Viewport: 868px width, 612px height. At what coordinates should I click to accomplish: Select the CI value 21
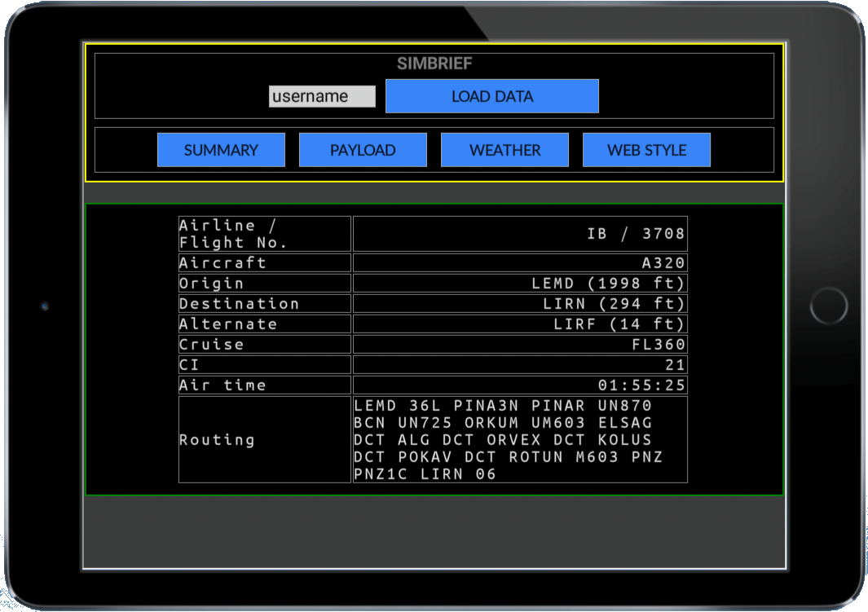(675, 364)
